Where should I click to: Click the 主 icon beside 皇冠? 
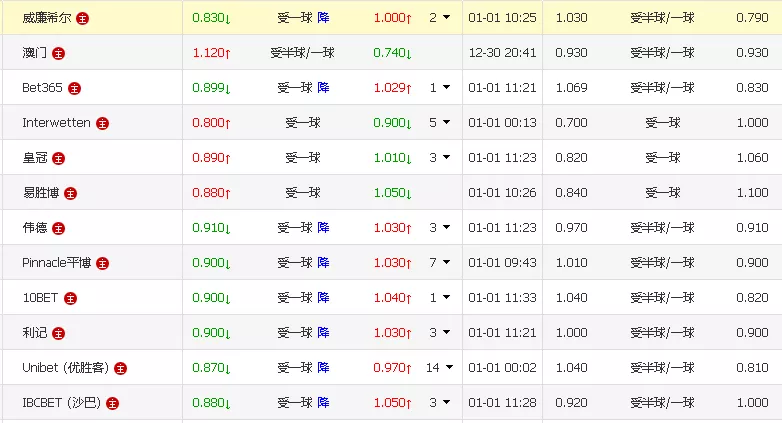[x=59, y=158]
